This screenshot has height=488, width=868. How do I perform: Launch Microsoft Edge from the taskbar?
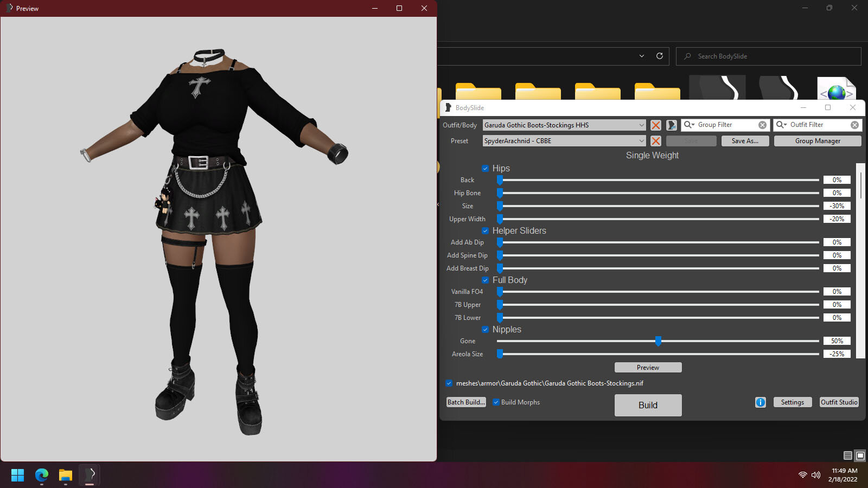pyautogui.click(x=42, y=475)
